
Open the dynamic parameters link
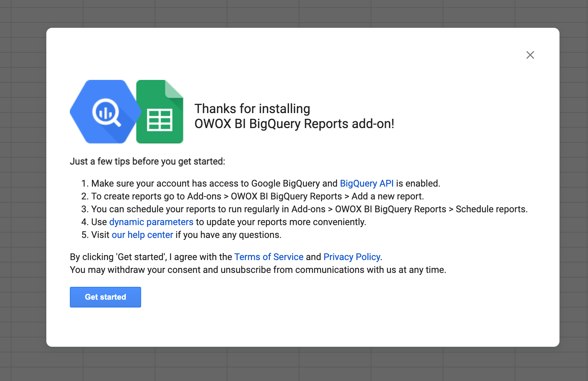click(151, 222)
